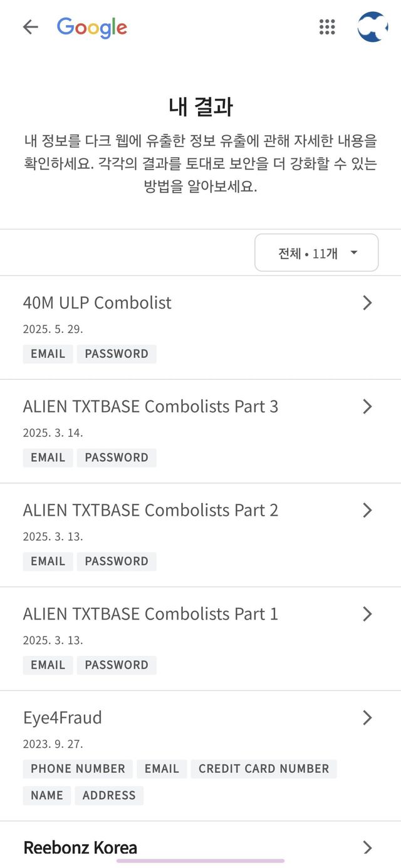Expand the Reebonz Korea result chevron

pos(367,847)
